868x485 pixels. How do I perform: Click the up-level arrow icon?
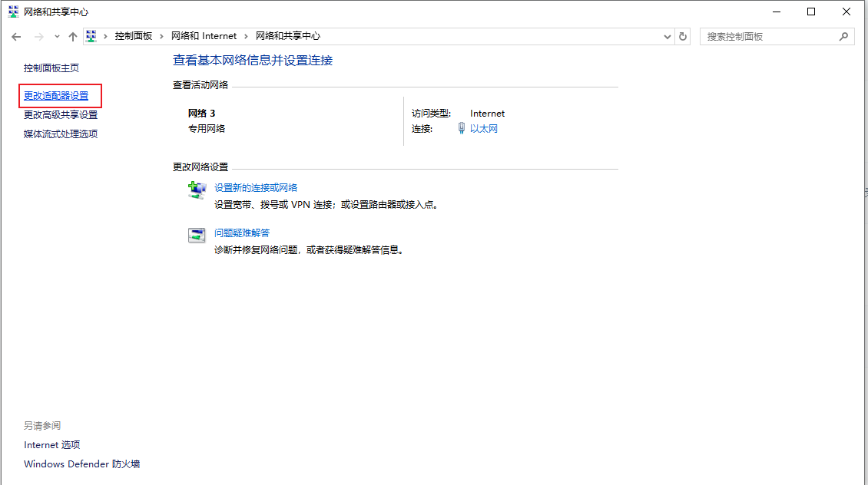click(73, 37)
